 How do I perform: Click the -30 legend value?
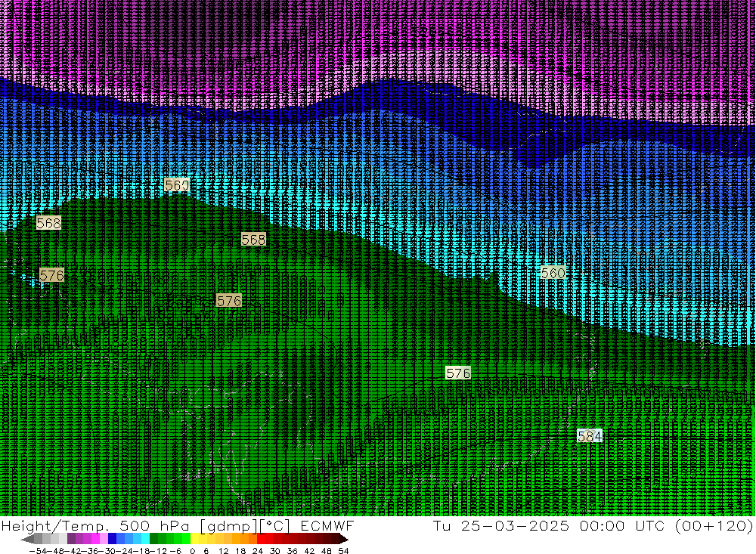(107, 551)
